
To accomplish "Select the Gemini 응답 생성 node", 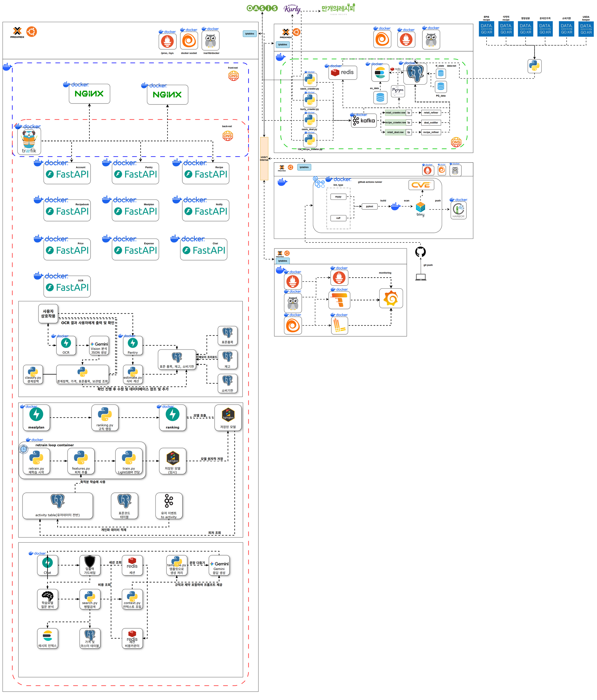I will [x=219, y=565].
